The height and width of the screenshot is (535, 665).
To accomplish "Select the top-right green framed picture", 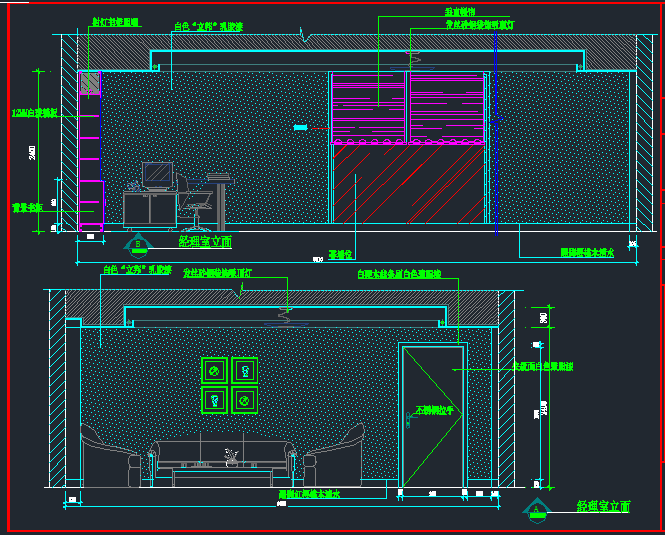I will [x=245, y=371].
